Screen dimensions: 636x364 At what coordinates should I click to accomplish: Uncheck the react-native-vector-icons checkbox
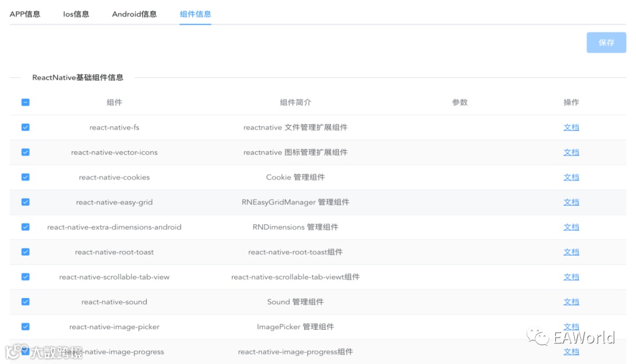[x=25, y=152]
